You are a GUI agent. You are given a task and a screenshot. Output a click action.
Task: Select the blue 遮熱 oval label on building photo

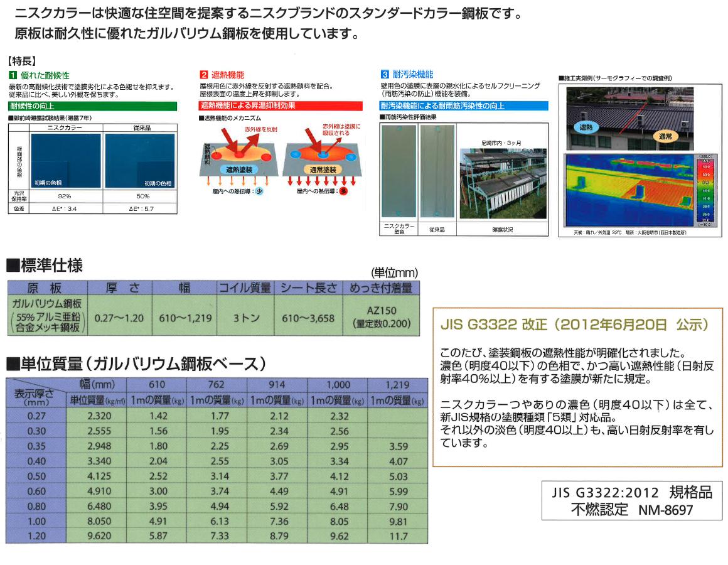[586, 127]
